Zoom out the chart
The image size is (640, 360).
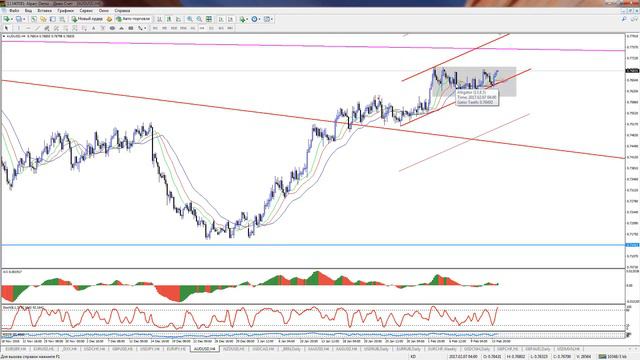[x=199, y=19]
